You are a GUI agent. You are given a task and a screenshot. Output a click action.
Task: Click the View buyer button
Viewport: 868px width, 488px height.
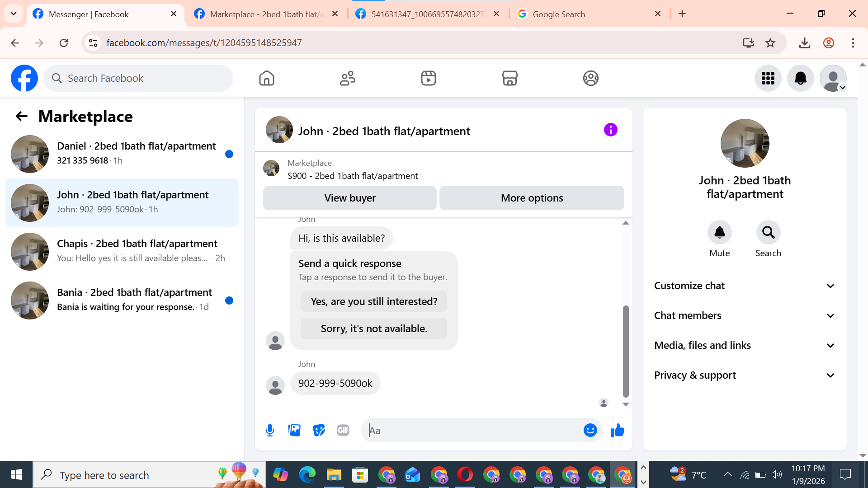(x=349, y=198)
